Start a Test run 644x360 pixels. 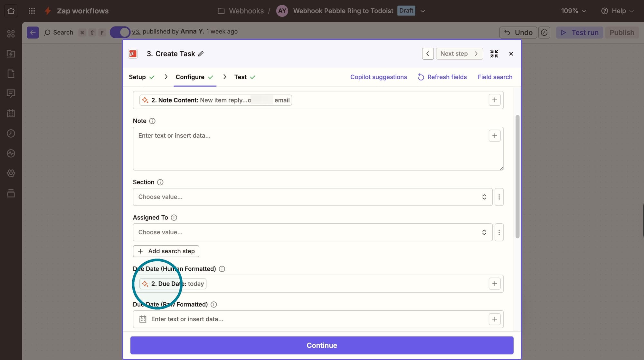tap(579, 33)
